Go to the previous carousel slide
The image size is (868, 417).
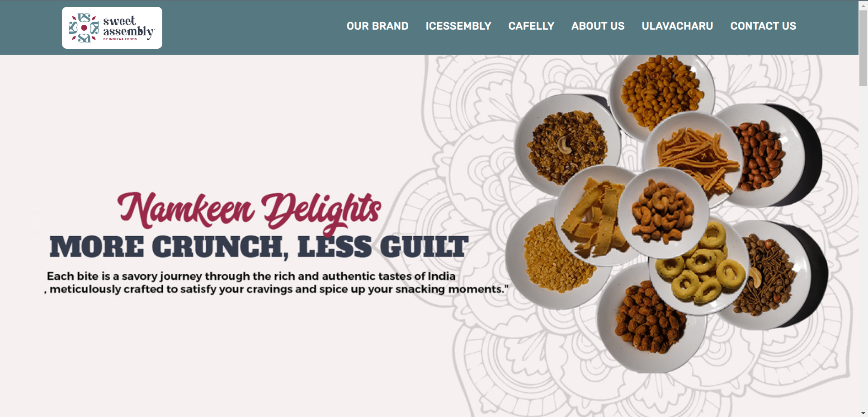click(x=35, y=223)
